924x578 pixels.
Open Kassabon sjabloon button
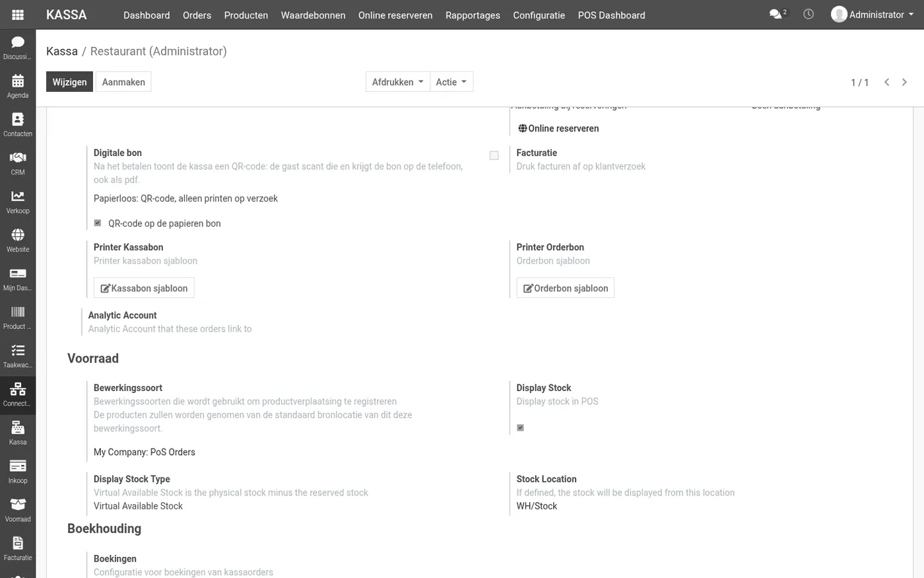coord(144,288)
